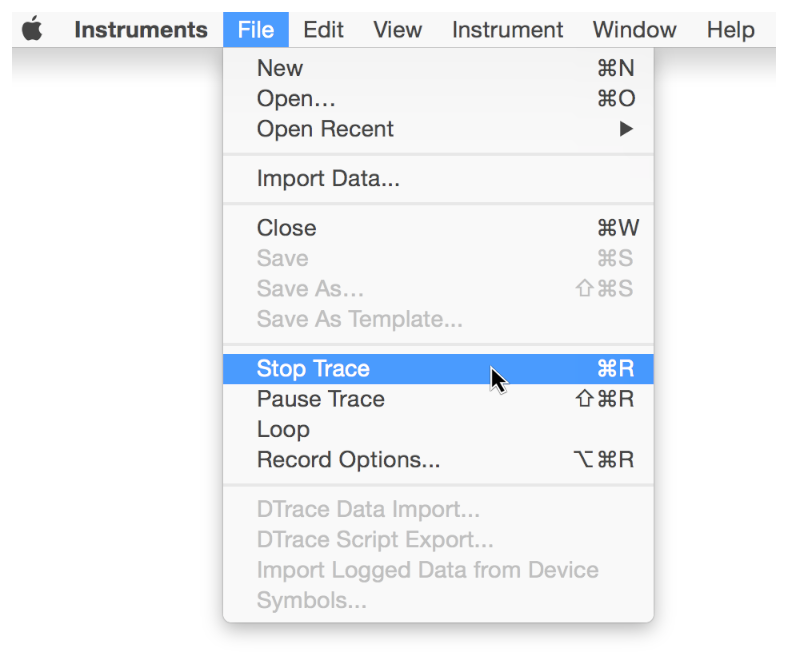
Task: Click the DTrace Script Export… entry
Action: click(375, 540)
